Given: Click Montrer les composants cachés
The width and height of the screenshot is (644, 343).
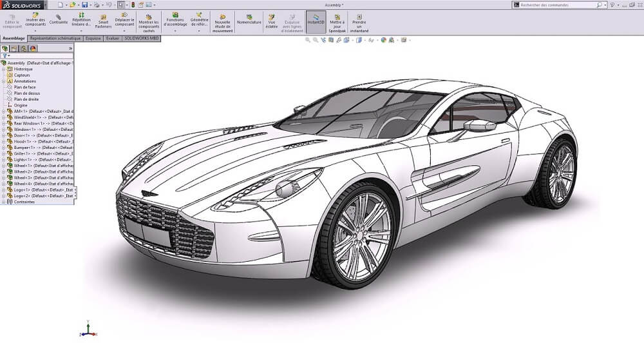Looking at the screenshot, I should [149, 24].
